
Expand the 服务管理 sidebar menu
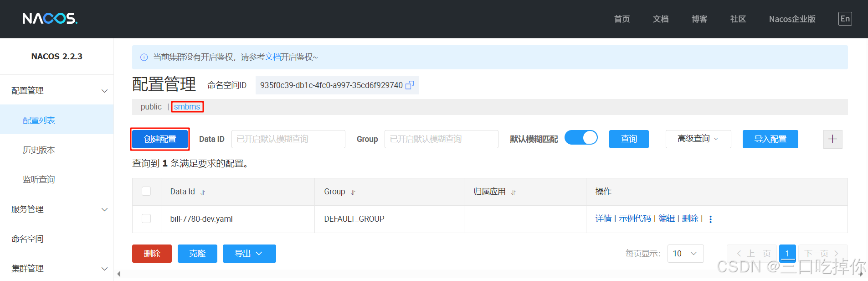[56, 209]
